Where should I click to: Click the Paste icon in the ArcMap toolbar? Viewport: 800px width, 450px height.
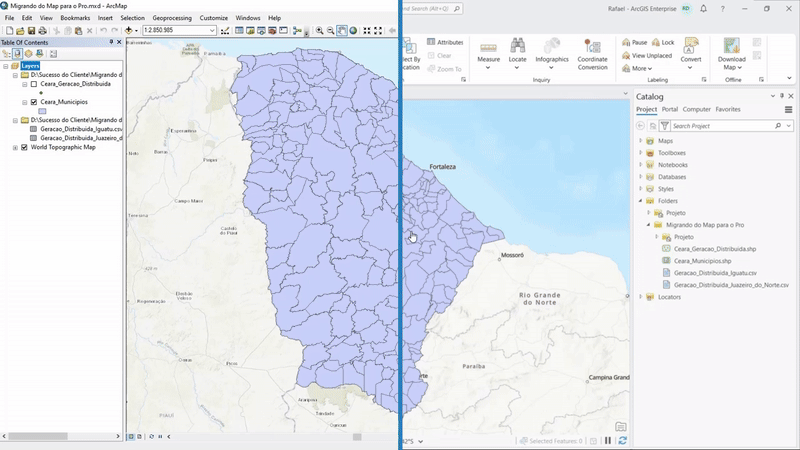point(79,31)
